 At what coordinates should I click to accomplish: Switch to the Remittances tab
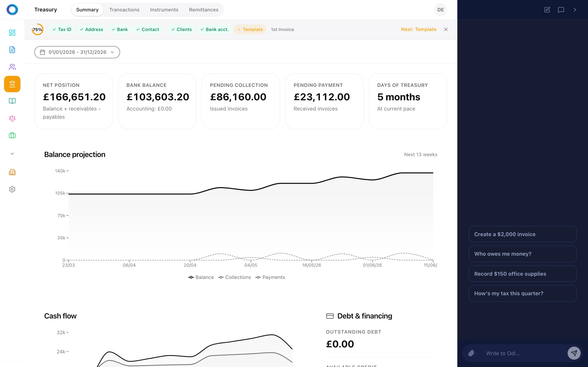[x=204, y=10]
